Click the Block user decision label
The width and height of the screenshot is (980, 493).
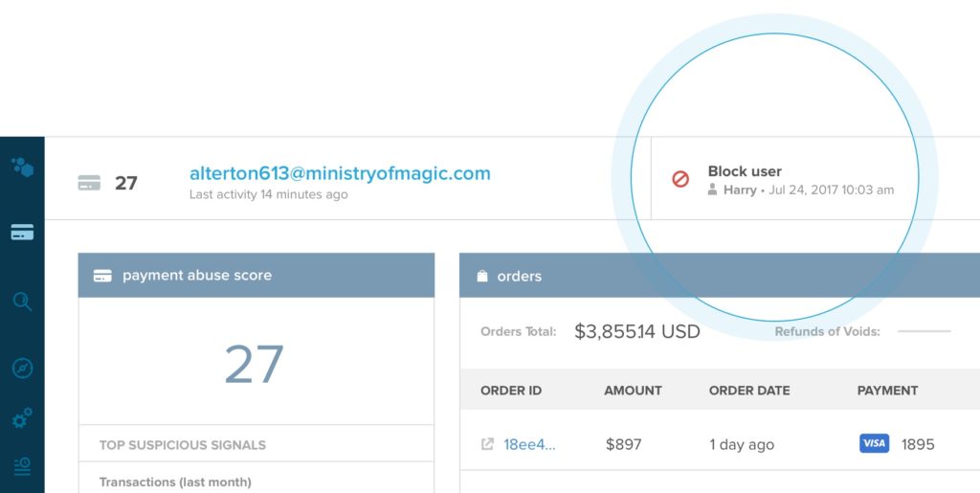(x=745, y=171)
